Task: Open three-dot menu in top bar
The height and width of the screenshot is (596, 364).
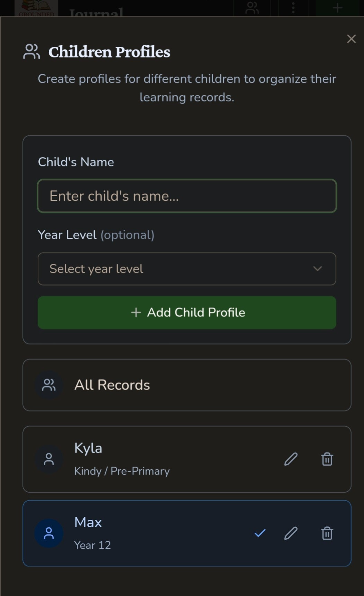Action: pos(293,8)
